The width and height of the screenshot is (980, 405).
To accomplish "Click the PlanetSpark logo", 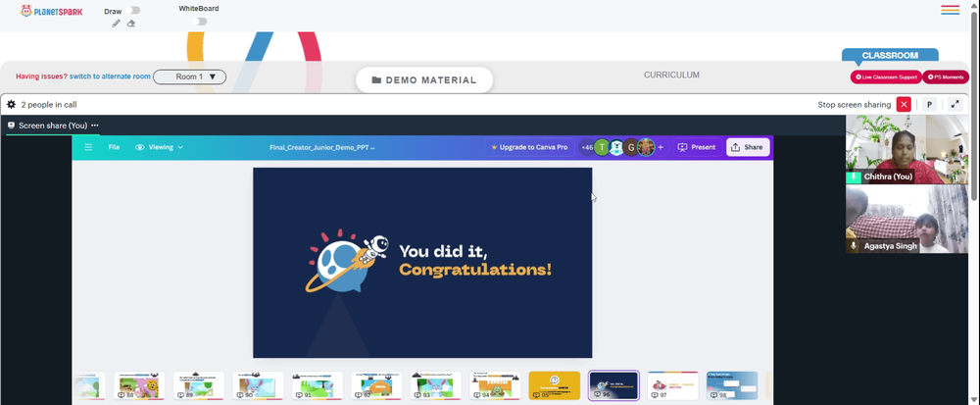I will [x=51, y=11].
